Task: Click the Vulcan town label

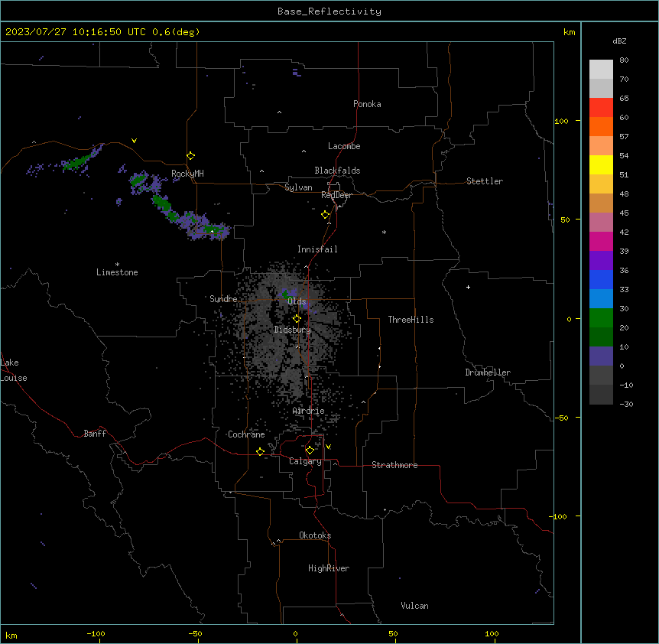Action: click(x=414, y=606)
